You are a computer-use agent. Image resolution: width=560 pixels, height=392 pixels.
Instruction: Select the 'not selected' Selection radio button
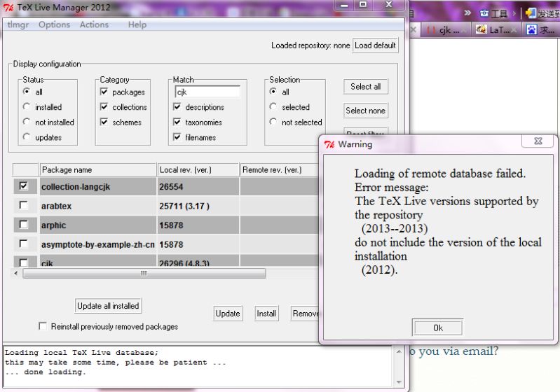273,122
